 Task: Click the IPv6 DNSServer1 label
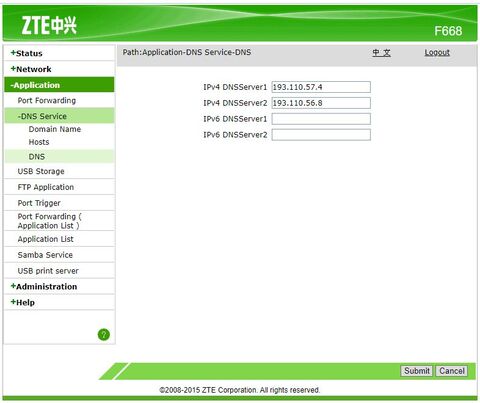[x=235, y=119]
